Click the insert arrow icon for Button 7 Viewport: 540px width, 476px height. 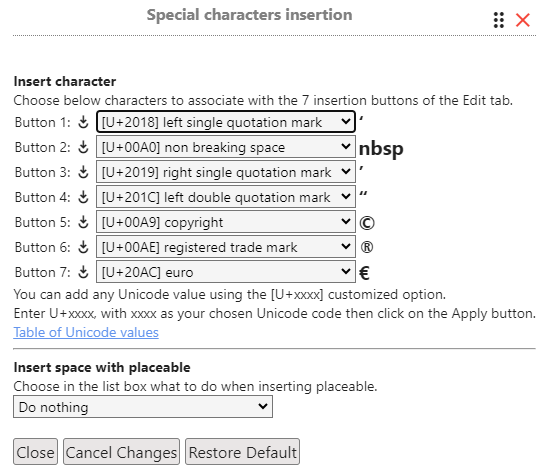pos(83,272)
